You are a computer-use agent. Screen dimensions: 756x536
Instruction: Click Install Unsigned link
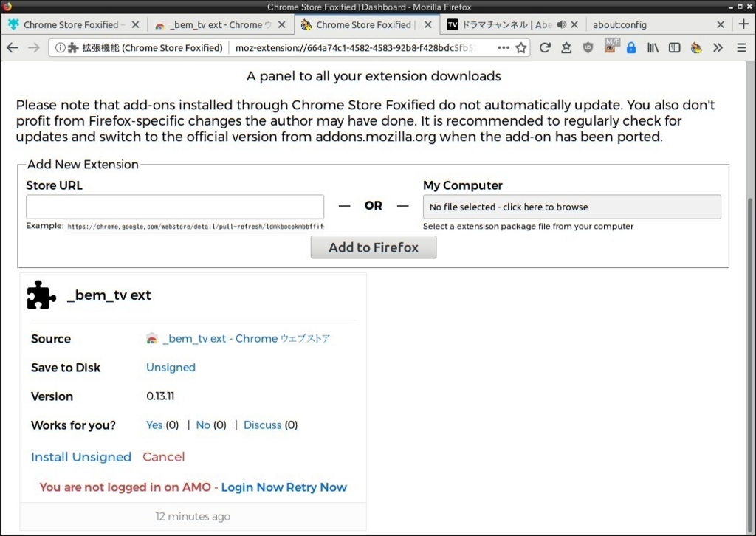tap(81, 457)
